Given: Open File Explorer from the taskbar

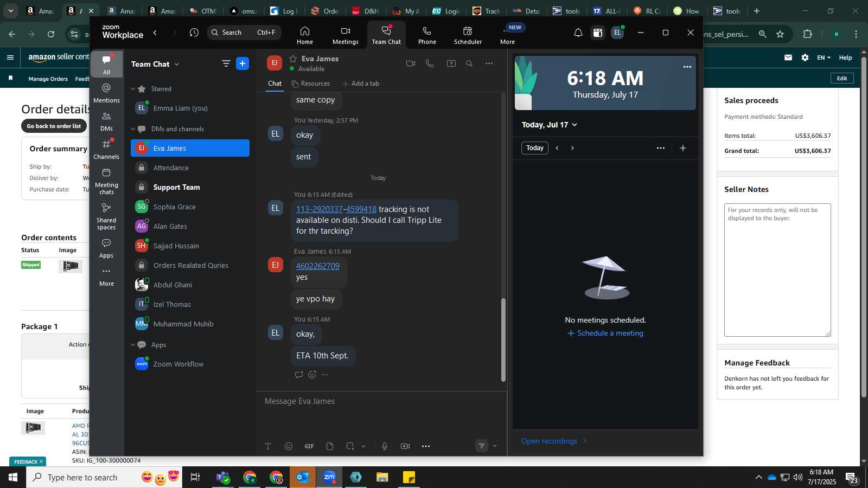Looking at the screenshot, I should coord(382,477).
